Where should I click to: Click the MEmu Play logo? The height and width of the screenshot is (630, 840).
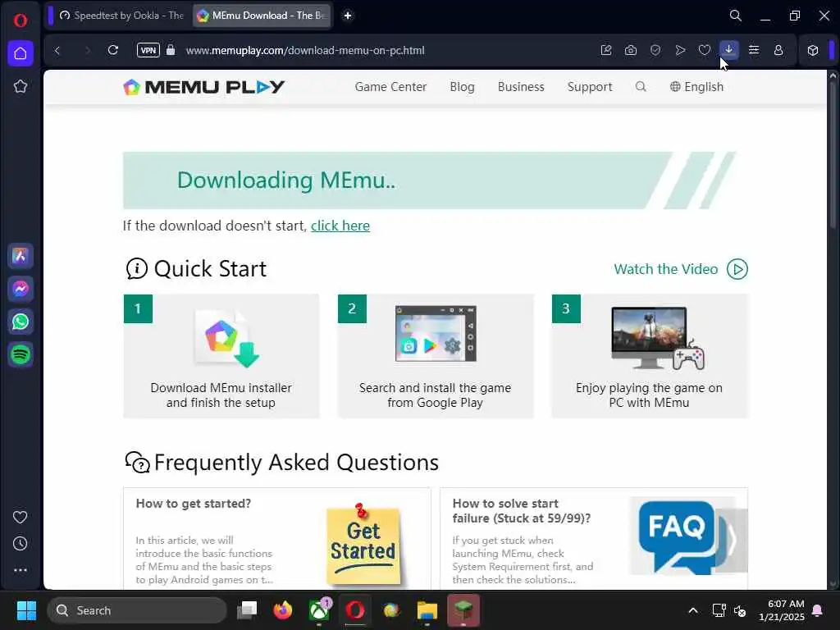[204, 87]
